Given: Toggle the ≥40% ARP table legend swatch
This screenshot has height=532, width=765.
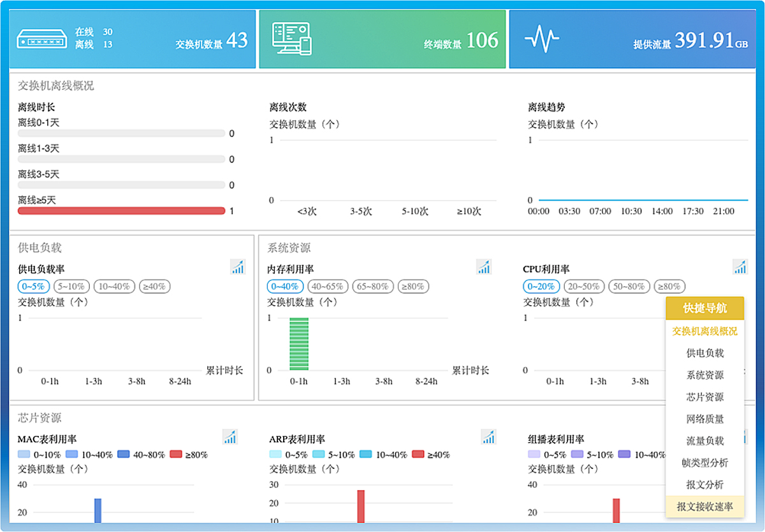Looking at the screenshot, I should (418, 455).
